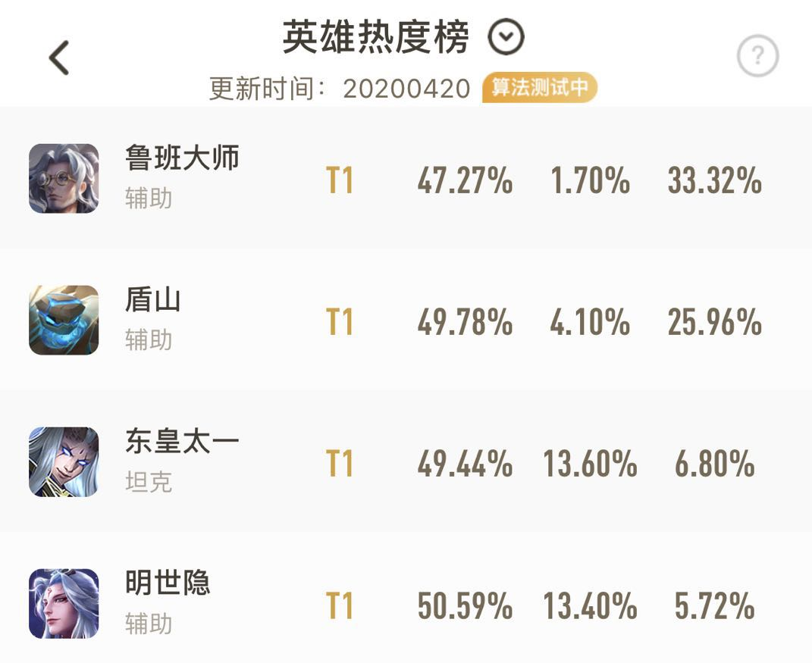Tap the back arrow icon
The width and height of the screenshot is (812, 663).
pyautogui.click(x=59, y=58)
